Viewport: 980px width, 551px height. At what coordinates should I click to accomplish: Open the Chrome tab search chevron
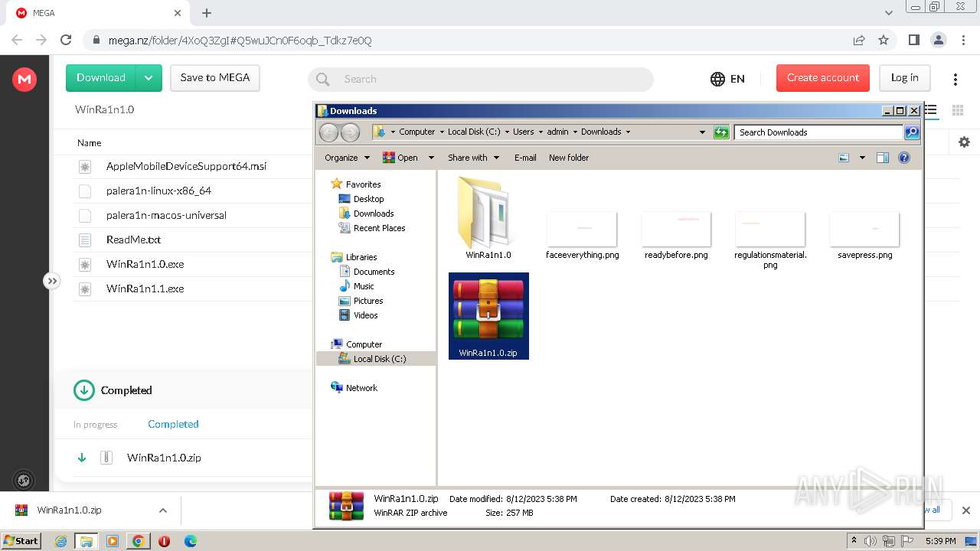click(889, 13)
